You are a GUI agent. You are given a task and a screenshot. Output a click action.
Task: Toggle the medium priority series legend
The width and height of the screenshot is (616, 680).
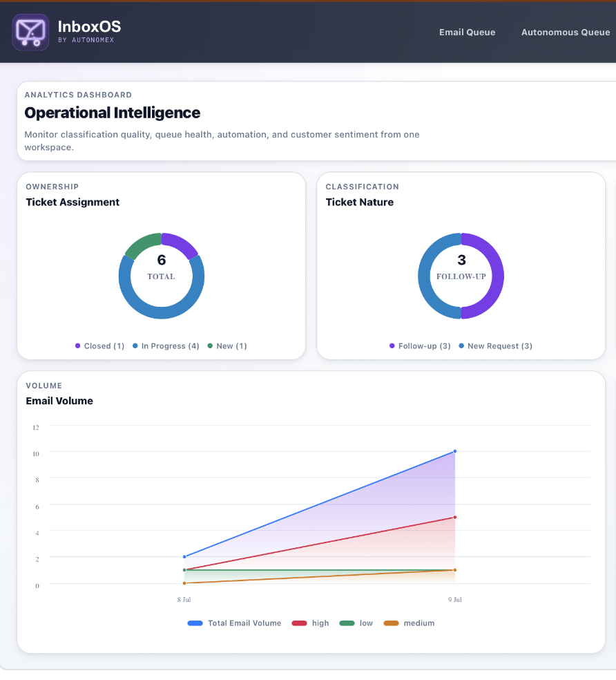409,623
